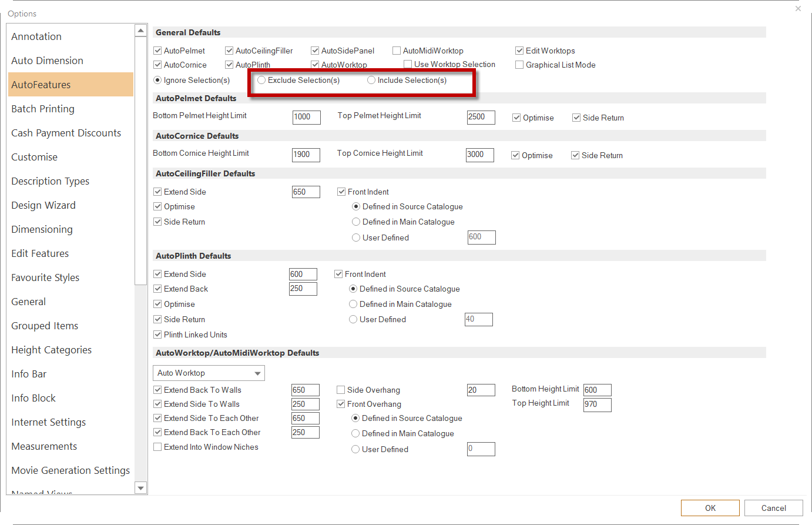Toggle the AutoCeilingFiller checkbox

click(229, 51)
